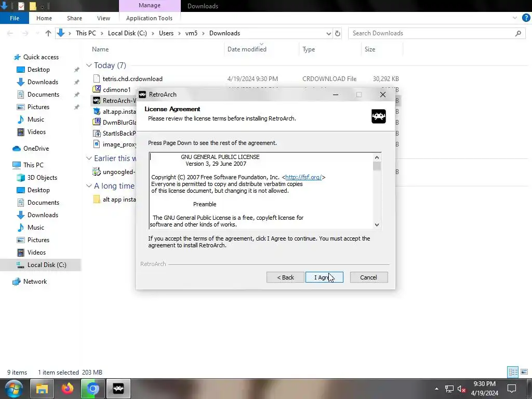Click vm5 in the address path
The height and width of the screenshot is (399, 532).
191,33
